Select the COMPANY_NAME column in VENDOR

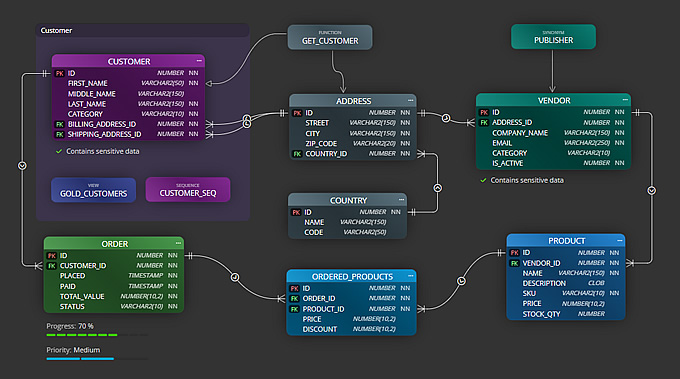click(553, 133)
